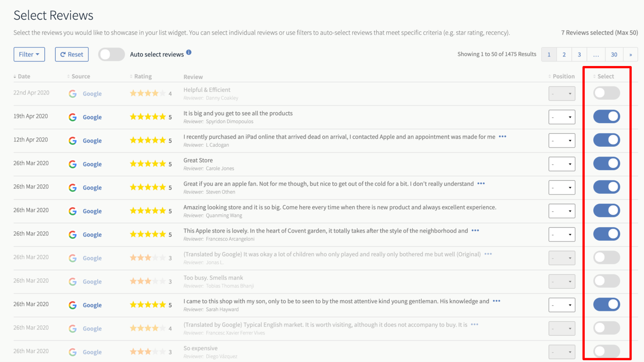Click the Google logo on the Spyridon Dimopoulos row
The image size is (644, 362).
(x=72, y=117)
